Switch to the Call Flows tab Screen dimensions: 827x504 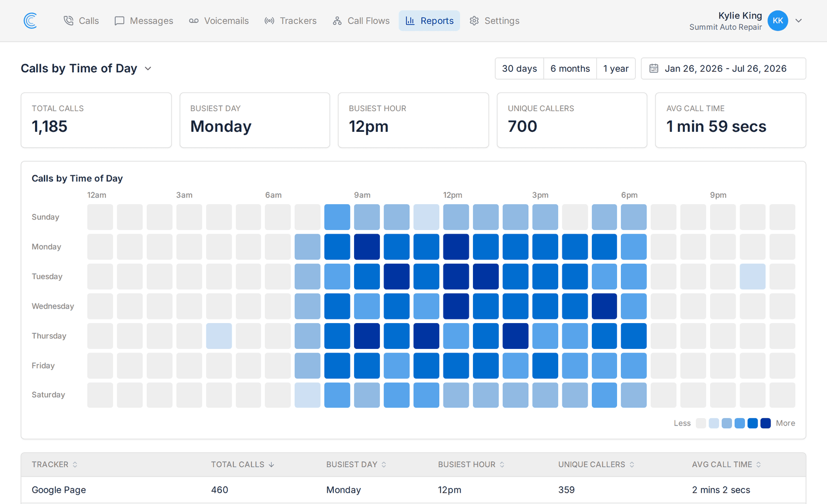click(361, 21)
